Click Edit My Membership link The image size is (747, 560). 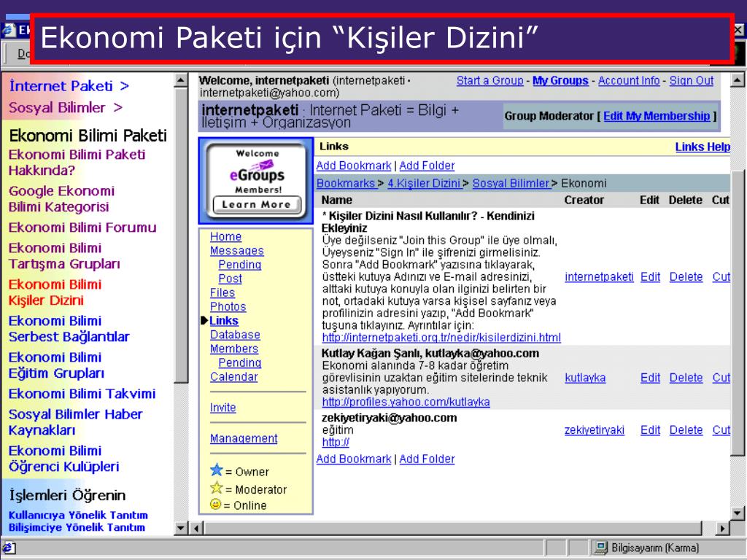pos(657,116)
